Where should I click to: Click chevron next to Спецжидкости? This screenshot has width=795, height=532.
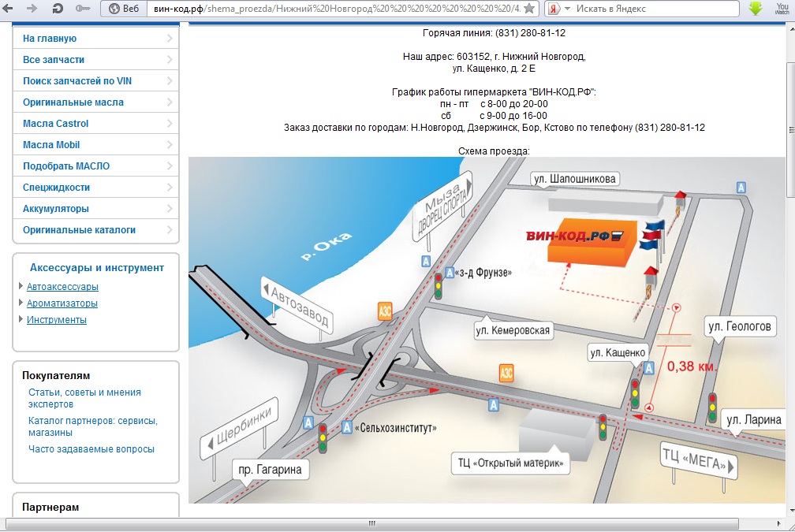170,188
